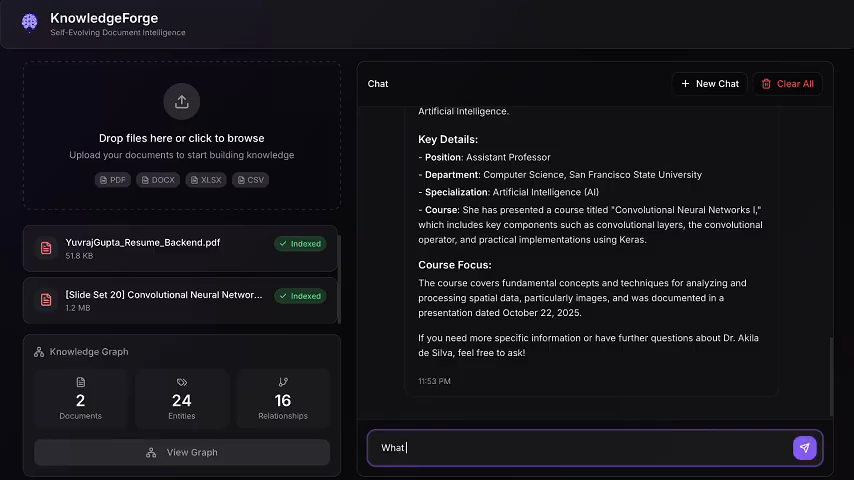
Task: Click the Indexed status on Slide Set 20
Action: pos(300,296)
